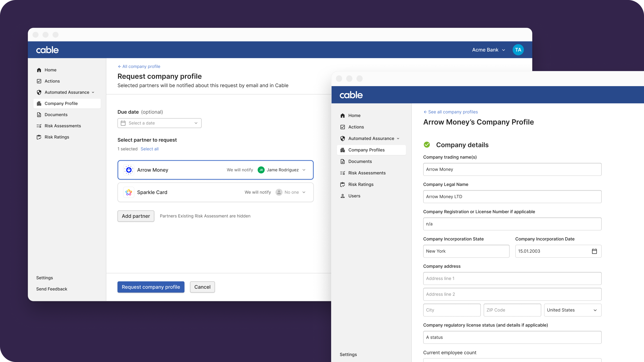Open calendar icon in Incorporation Date field
Screen dimensions: 644x362
pyautogui.click(x=594, y=251)
